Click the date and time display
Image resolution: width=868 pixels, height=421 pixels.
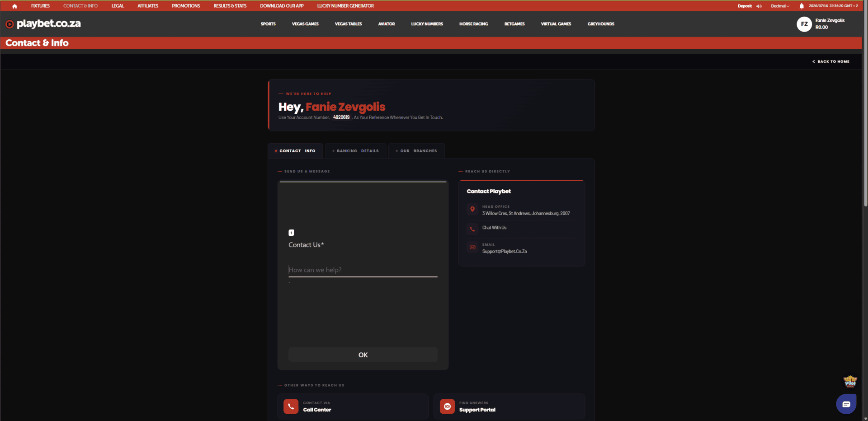pos(833,6)
